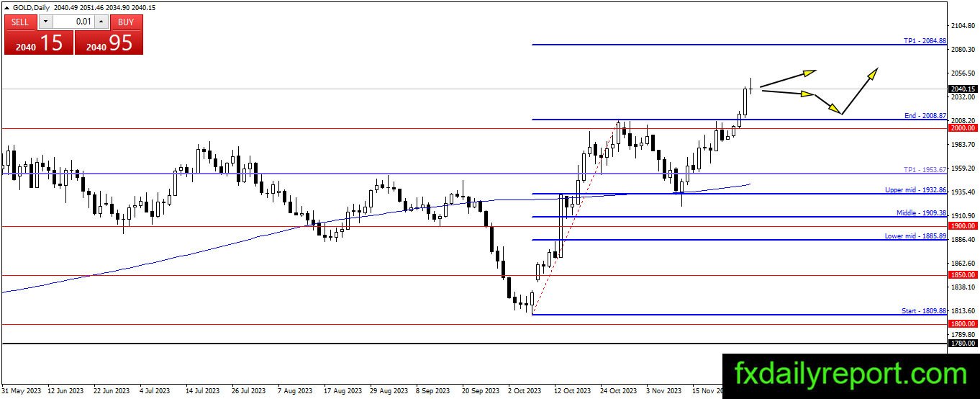Click the current price 2040.15 marker
Viewport: 980px width, 399px height.
963,89
